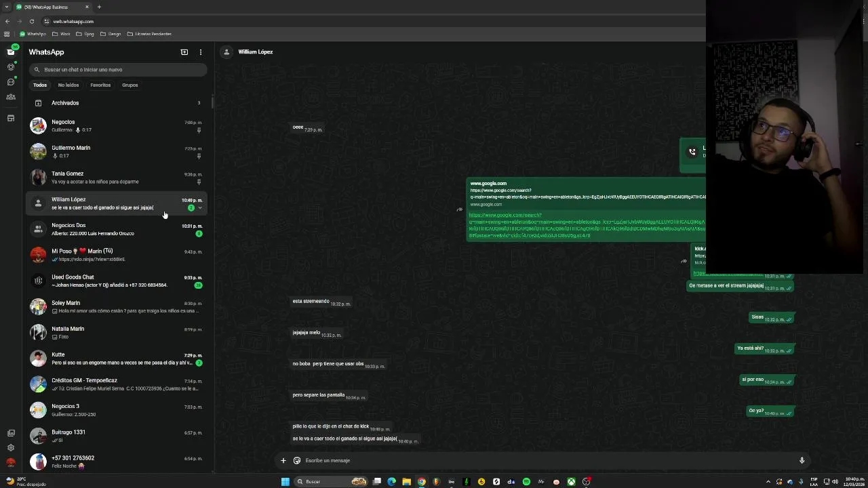Open emoji and sticker picker icon
868x488 pixels.
click(x=297, y=461)
